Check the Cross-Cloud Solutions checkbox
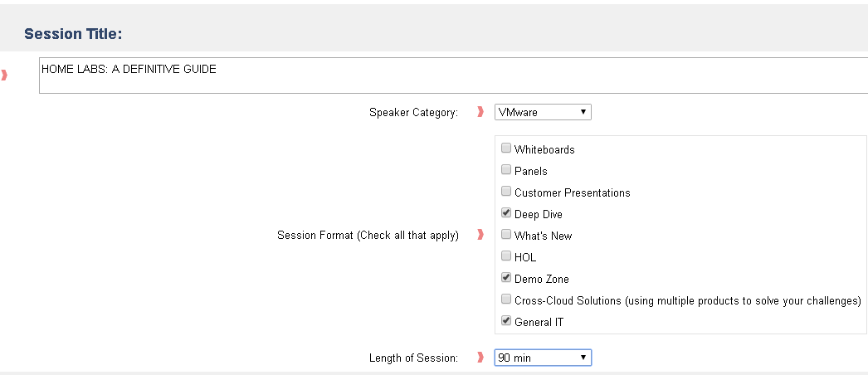 point(506,300)
